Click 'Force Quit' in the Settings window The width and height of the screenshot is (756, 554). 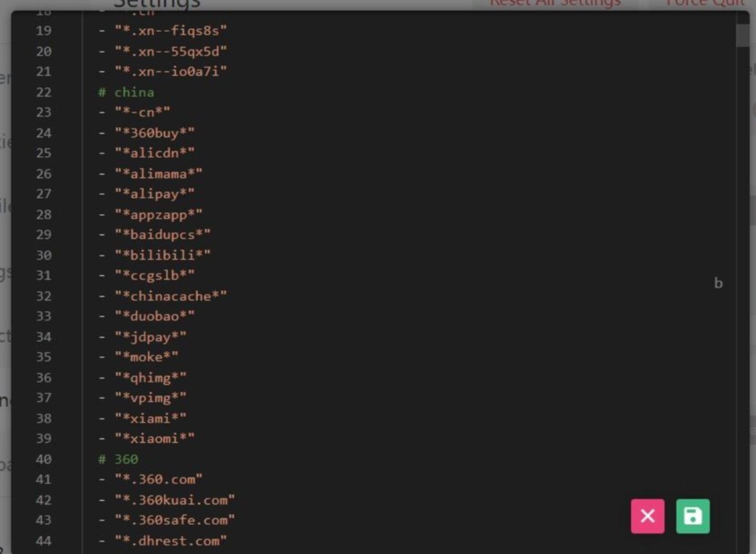click(x=706, y=4)
